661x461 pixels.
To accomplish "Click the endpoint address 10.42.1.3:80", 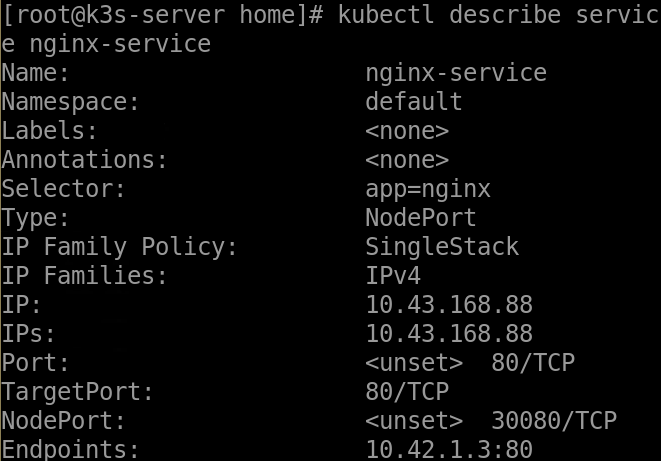I will coord(448,450).
